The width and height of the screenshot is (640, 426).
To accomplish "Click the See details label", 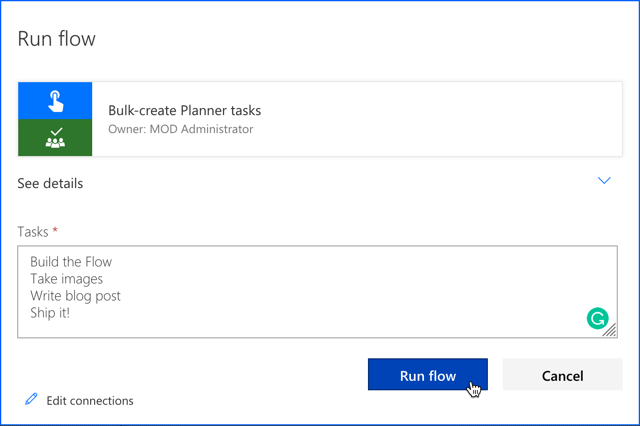I will pos(50,183).
